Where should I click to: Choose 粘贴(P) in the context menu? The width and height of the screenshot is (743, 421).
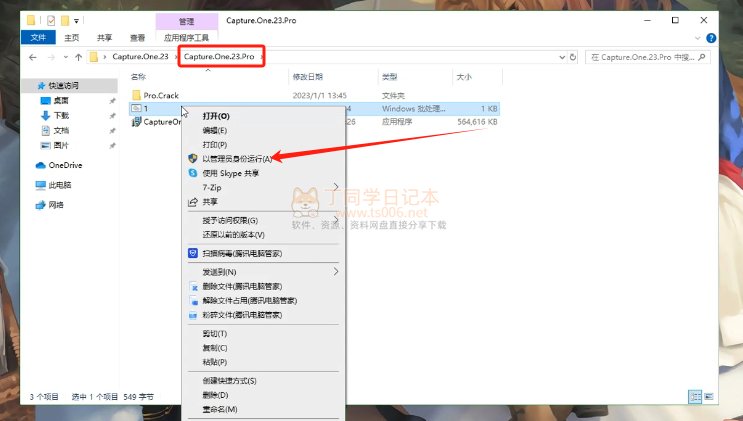point(215,362)
